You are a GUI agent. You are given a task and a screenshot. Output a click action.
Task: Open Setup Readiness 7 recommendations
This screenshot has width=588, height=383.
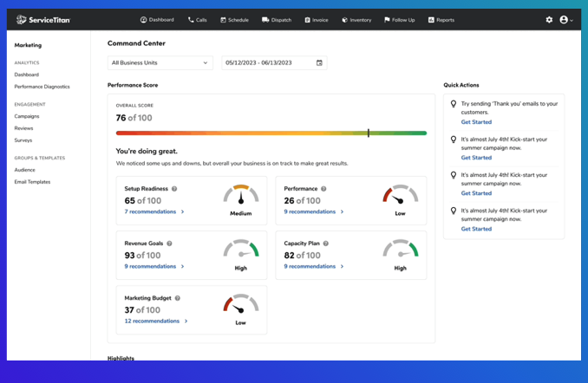click(x=151, y=211)
